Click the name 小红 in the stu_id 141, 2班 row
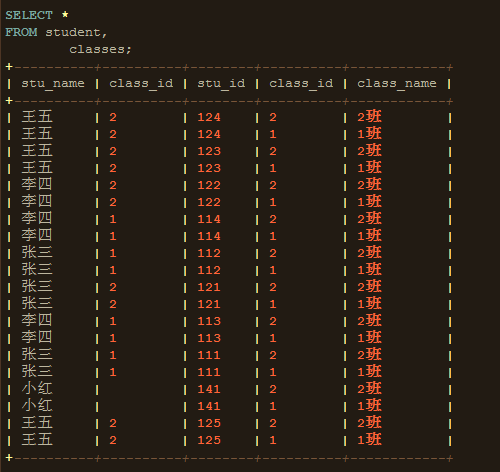 [x=37, y=389]
